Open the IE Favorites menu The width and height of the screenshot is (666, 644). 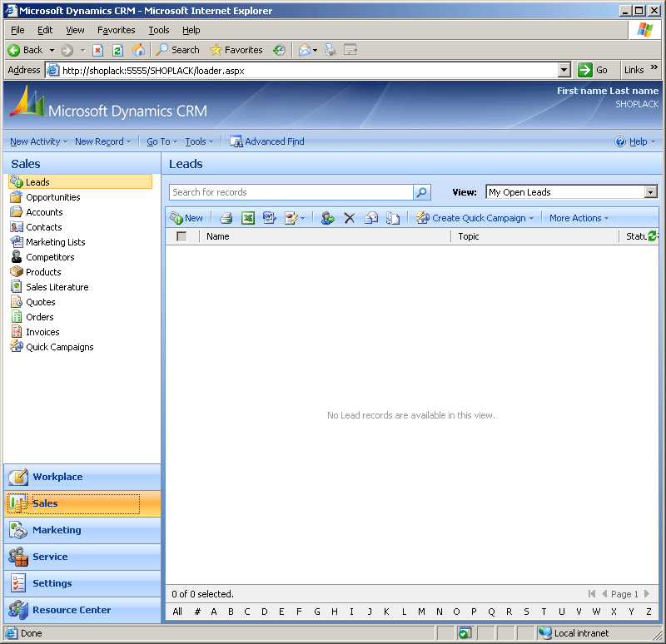[117, 30]
